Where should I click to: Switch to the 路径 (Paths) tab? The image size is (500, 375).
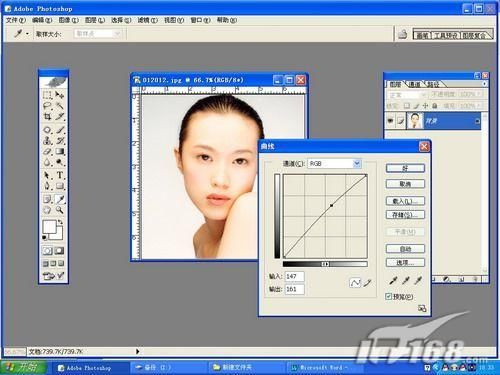[433, 84]
